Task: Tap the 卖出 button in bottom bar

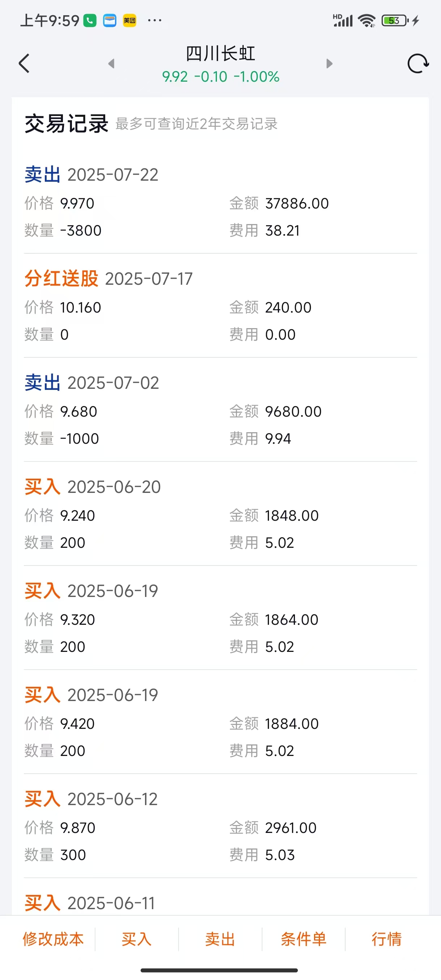Action: [x=220, y=939]
